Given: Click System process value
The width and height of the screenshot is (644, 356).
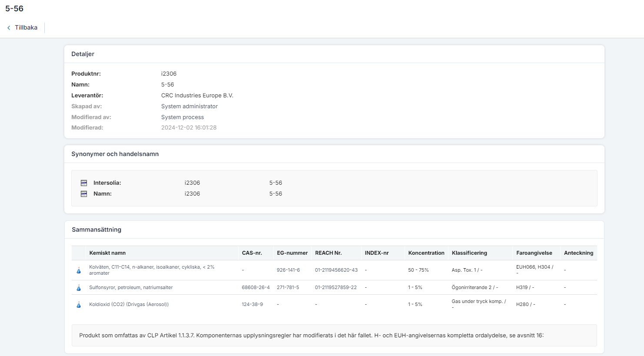Looking at the screenshot, I should (x=183, y=117).
